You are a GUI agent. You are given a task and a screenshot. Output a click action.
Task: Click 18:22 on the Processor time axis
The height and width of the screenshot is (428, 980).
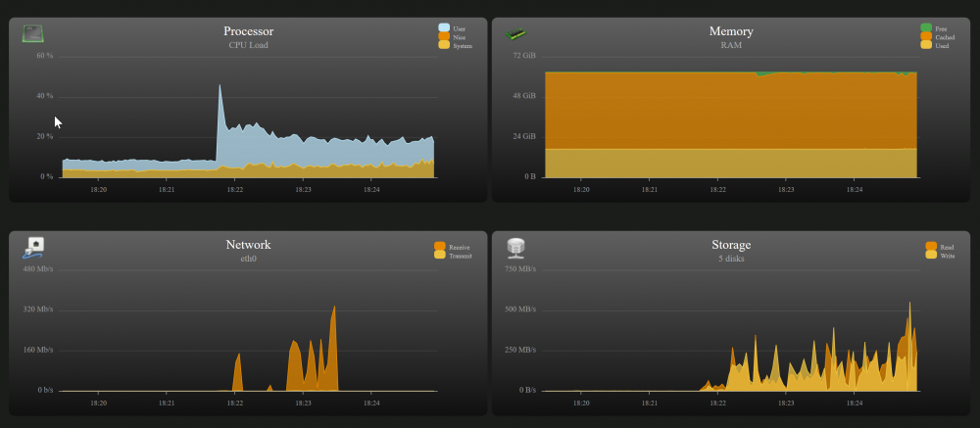tap(235, 190)
